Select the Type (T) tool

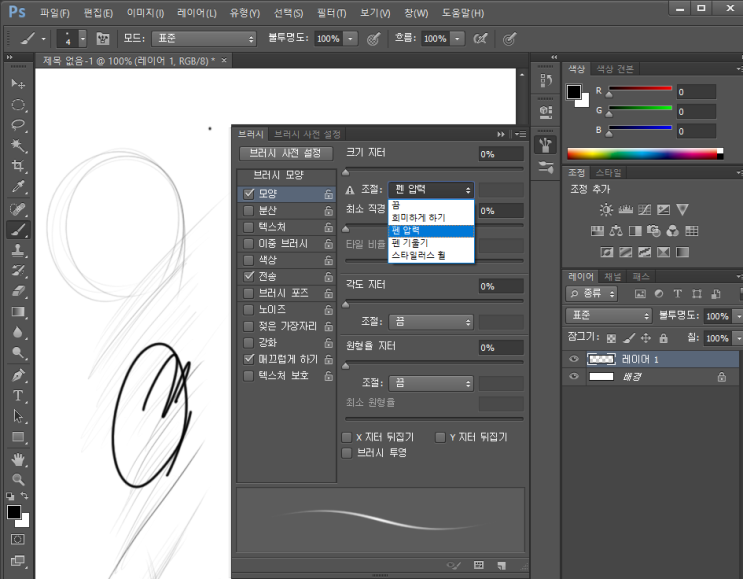click(18, 396)
